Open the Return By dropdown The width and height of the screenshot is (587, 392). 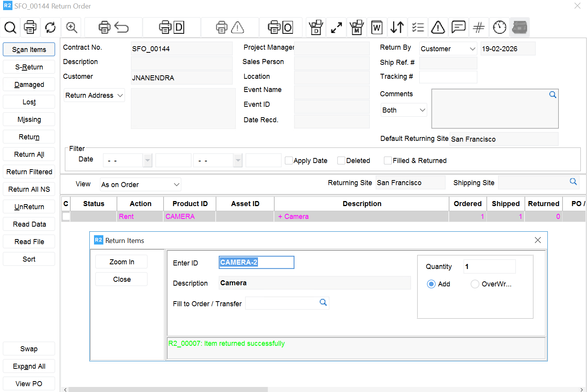click(448, 49)
